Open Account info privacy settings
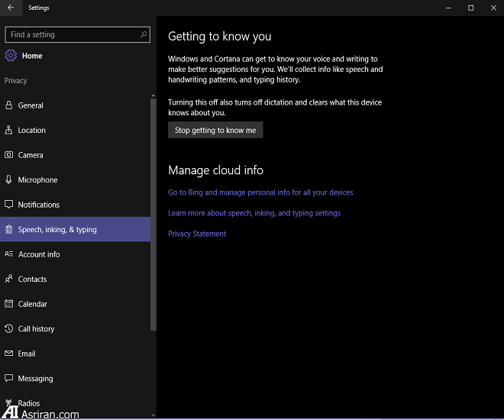The image size is (504, 420). [39, 254]
